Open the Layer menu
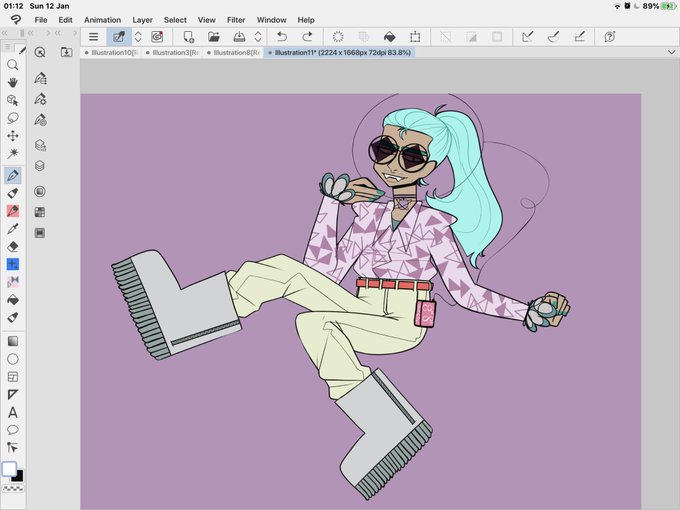 [142, 20]
